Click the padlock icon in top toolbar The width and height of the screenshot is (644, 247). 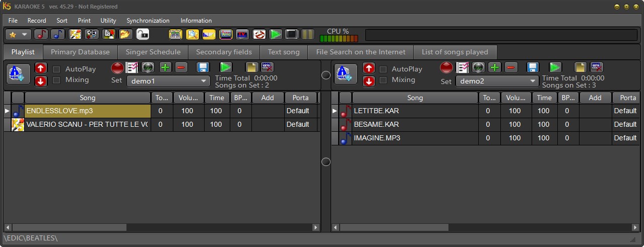coord(143,34)
